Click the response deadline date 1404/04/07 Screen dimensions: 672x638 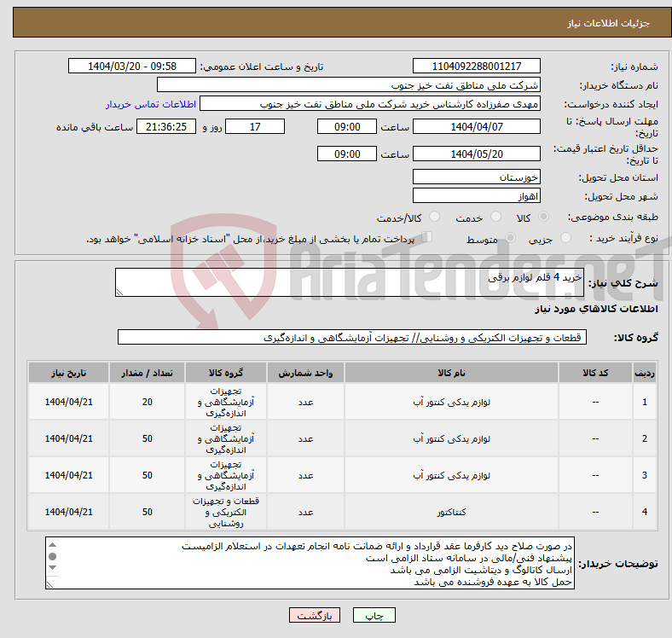pyautogui.click(x=476, y=127)
